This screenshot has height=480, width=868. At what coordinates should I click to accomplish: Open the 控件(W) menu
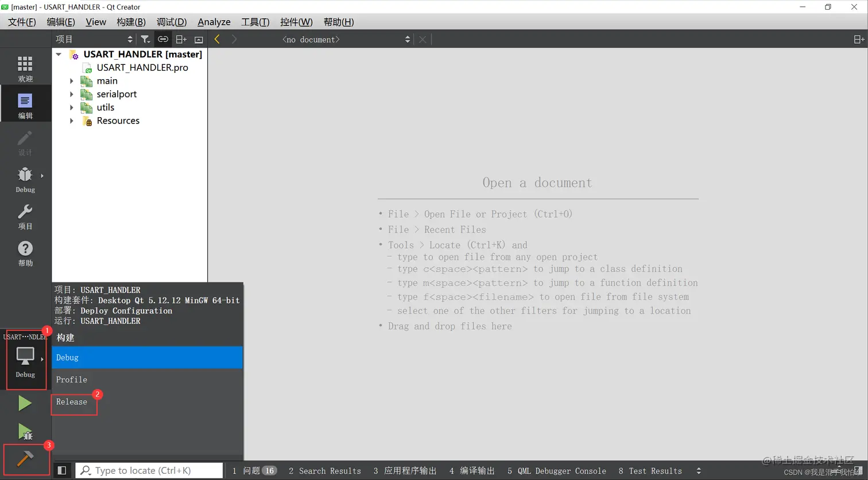pos(296,22)
